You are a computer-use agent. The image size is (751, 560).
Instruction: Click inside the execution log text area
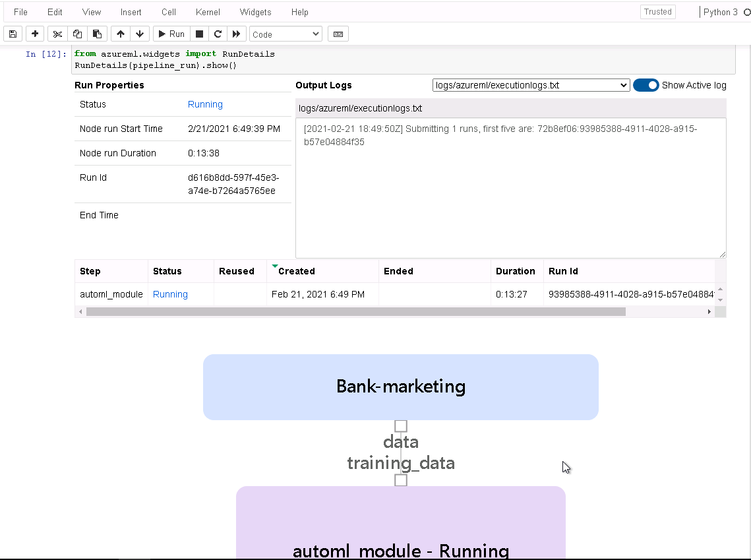pos(510,188)
